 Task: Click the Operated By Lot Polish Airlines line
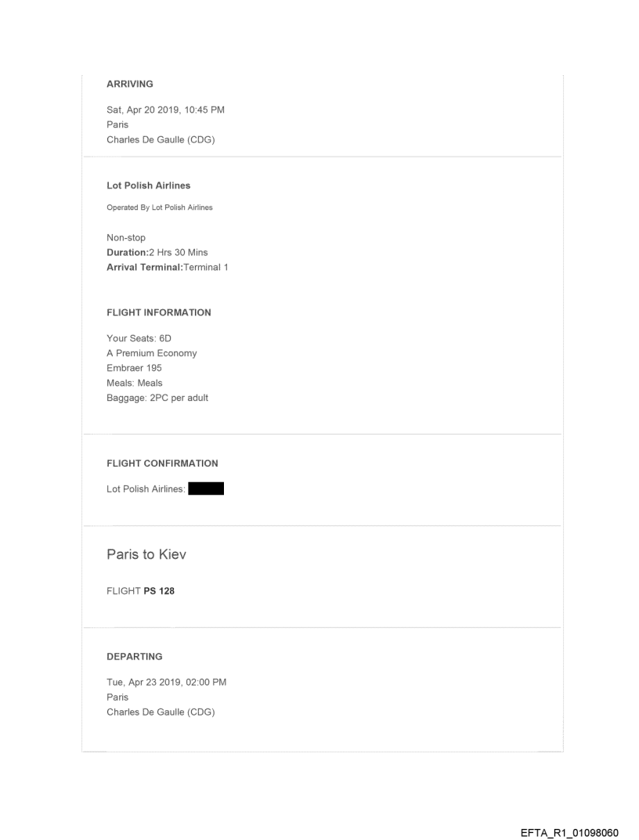159,207
